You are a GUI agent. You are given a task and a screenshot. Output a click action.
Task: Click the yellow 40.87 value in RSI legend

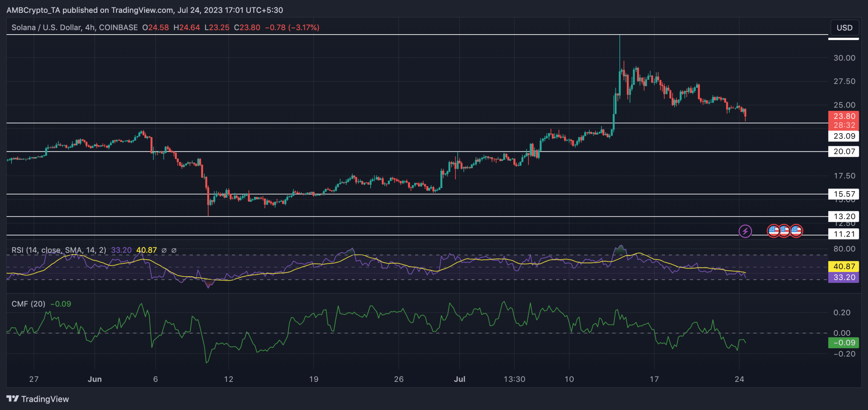146,250
